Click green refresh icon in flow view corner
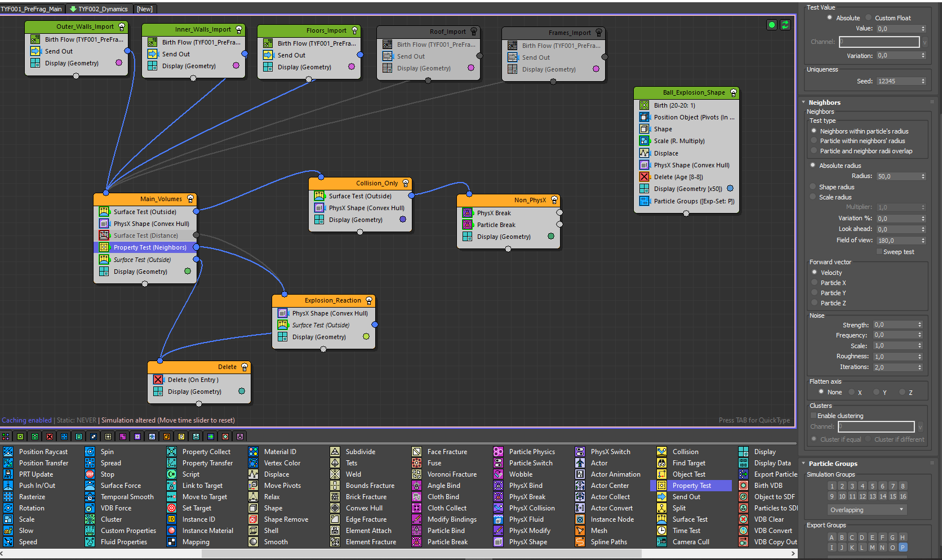Image resolution: width=942 pixels, height=560 pixels. (785, 25)
